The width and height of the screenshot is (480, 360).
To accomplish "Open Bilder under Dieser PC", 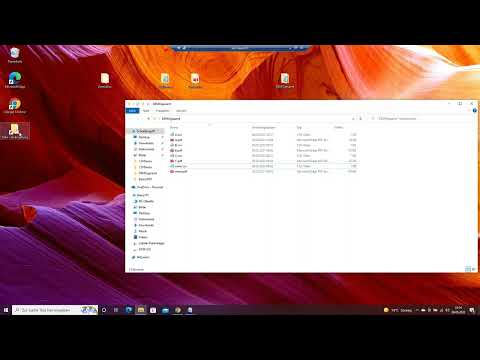I will [142, 207].
